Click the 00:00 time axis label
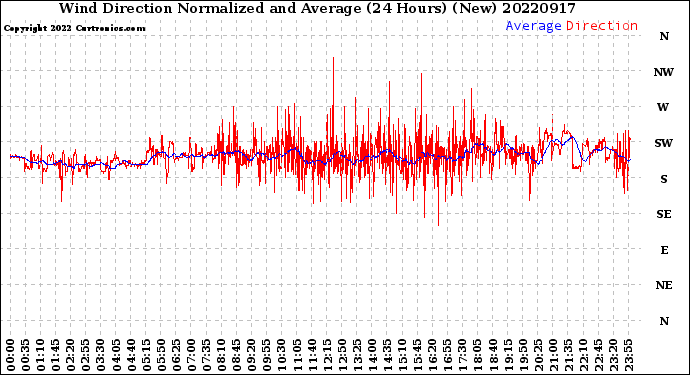Image resolution: width=690 pixels, height=375 pixels. tap(11, 355)
